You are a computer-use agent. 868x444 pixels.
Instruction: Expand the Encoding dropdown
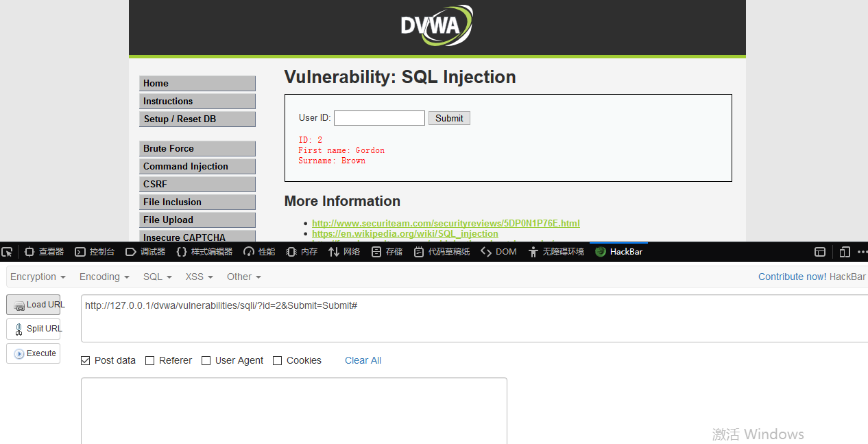coord(104,277)
